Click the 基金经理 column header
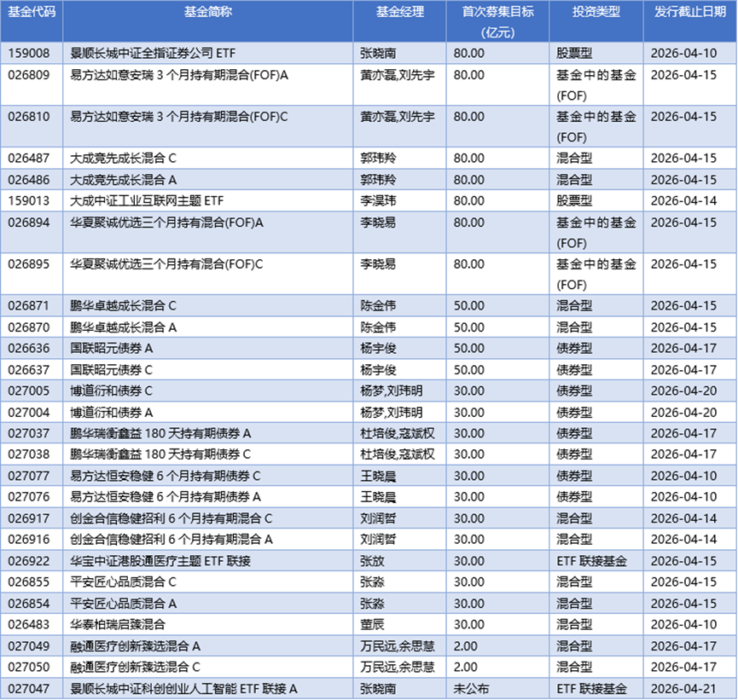 coord(398,11)
